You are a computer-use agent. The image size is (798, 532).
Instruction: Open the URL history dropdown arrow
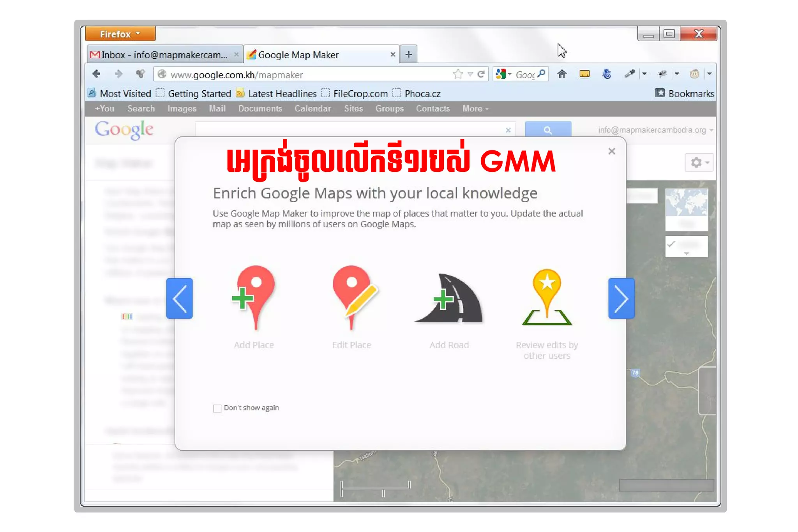click(470, 74)
